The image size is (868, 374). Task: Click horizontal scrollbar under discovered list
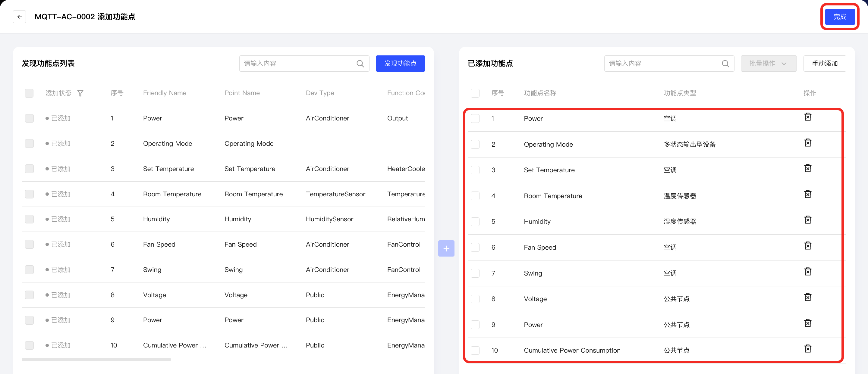96,360
